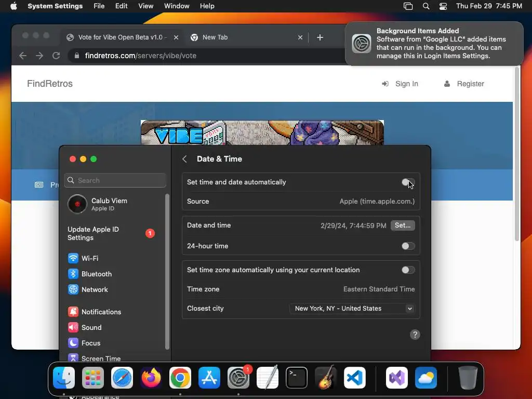532x399 pixels.
Task: Open Closest city dropdown
Action: pos(352,309)
